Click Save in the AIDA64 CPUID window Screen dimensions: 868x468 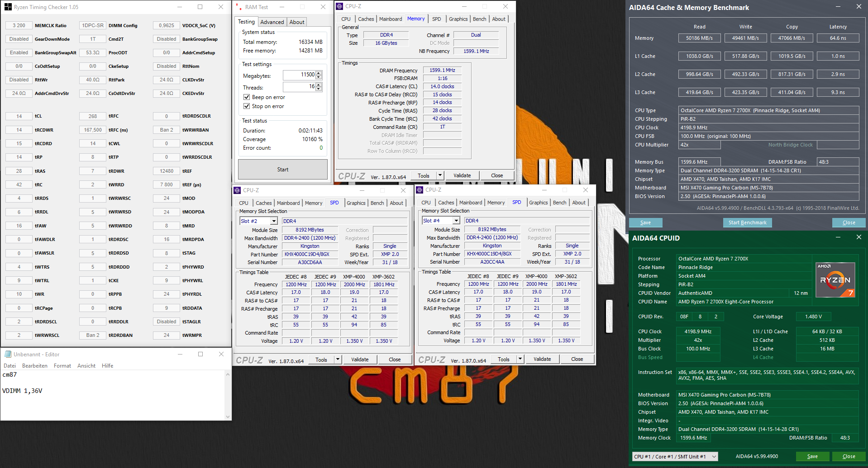point(812,456)
